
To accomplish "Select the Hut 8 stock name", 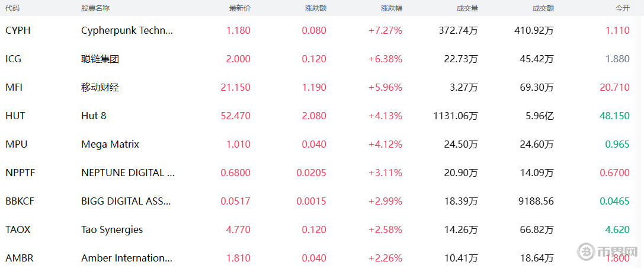I will (x=94, y=116).
